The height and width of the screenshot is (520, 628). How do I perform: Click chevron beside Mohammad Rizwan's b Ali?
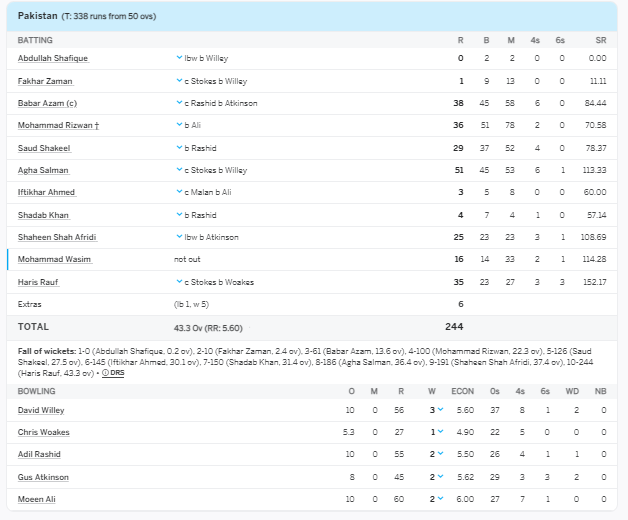click(x=179, y=125)
